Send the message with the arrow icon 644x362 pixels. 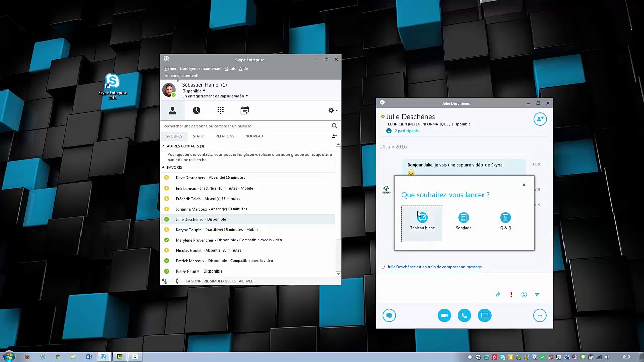click(x=537, y=294)
